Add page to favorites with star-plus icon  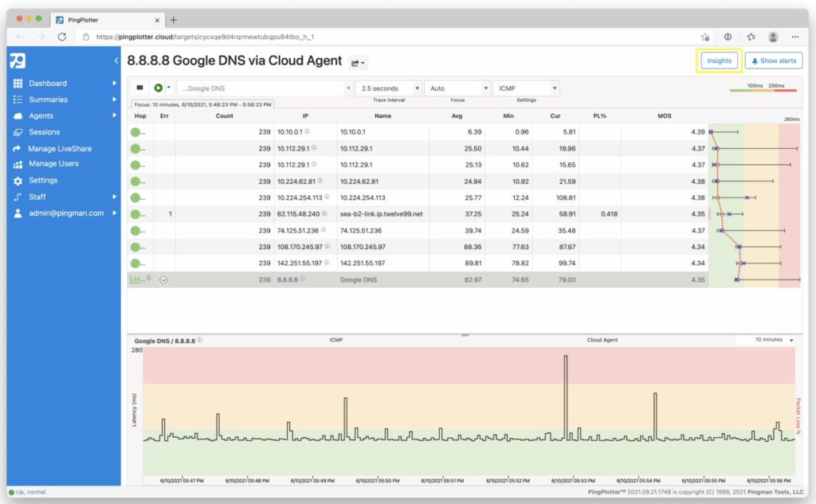(x=705, y=37)
